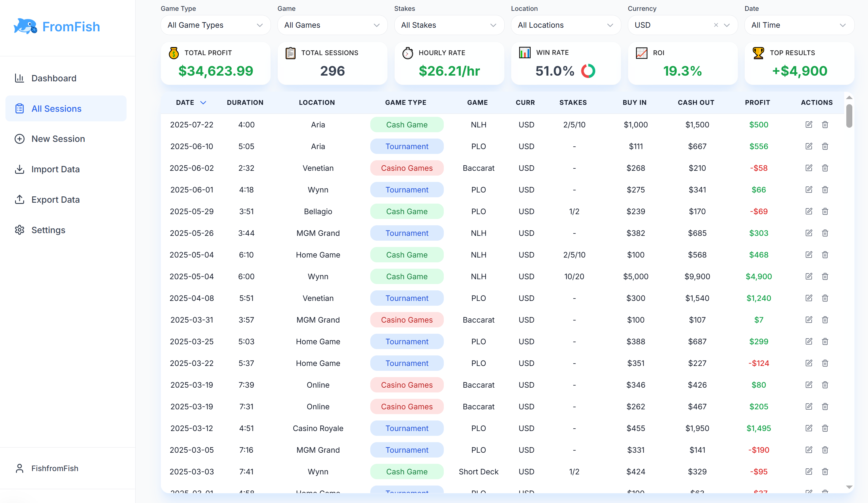
Task: Expand the All Locations dropdown
Action: tap(566, 25)
